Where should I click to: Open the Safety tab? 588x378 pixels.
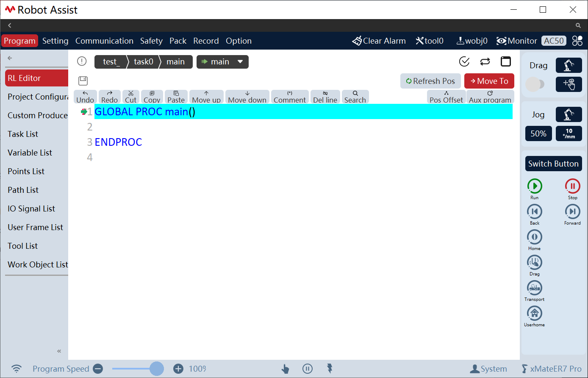pyautogui.click(x=151, y=41)
